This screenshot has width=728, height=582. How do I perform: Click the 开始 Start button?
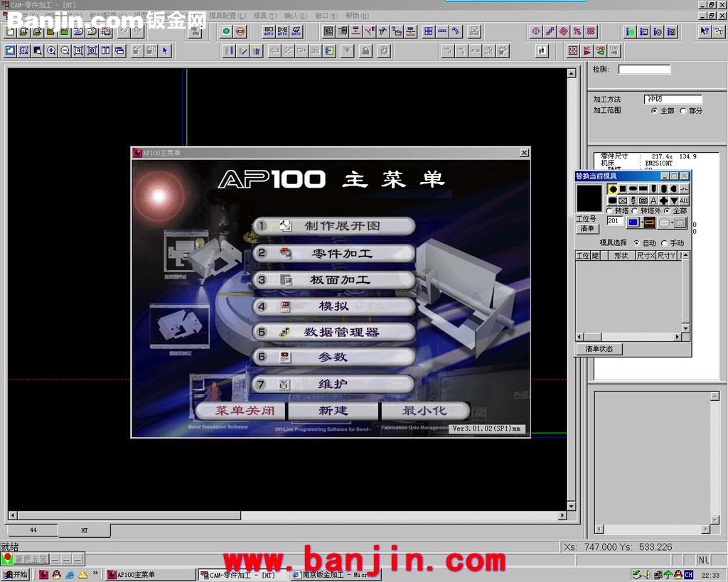click(x=16, y=575)
